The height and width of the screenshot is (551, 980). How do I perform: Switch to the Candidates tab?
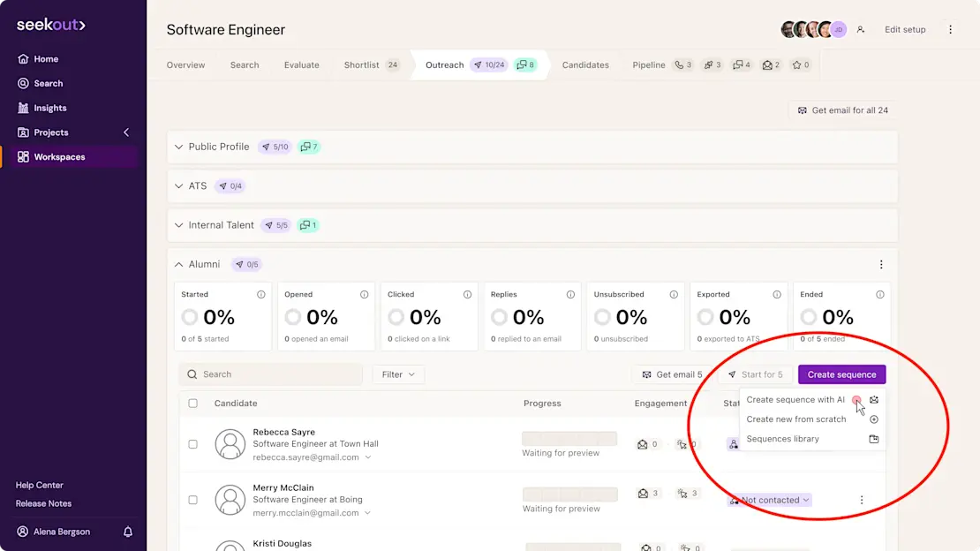click(585, 65)
